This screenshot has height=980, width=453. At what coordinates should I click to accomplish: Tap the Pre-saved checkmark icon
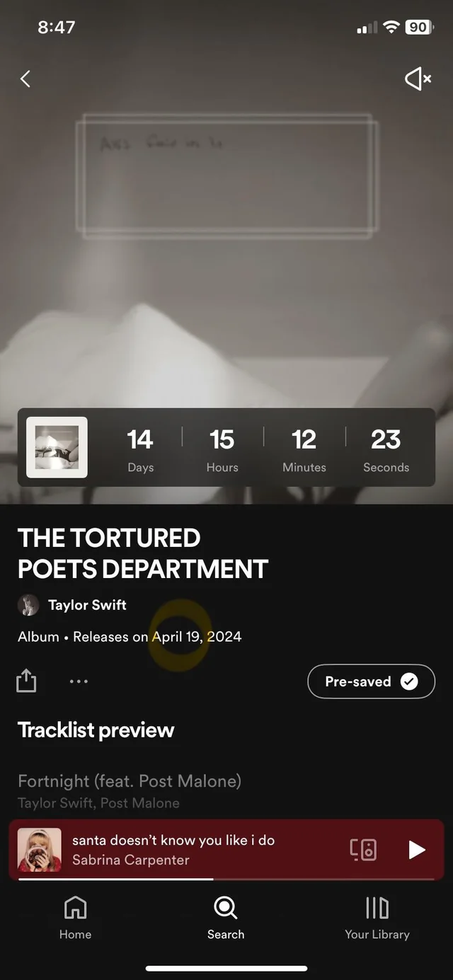click(x=409, y=681)
